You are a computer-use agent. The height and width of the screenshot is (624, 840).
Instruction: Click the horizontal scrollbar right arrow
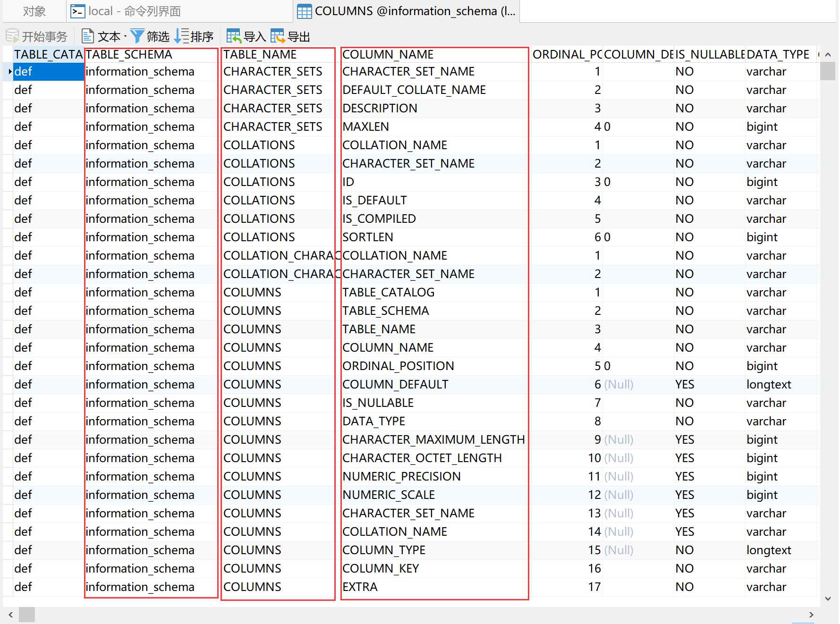coord(811,615)
